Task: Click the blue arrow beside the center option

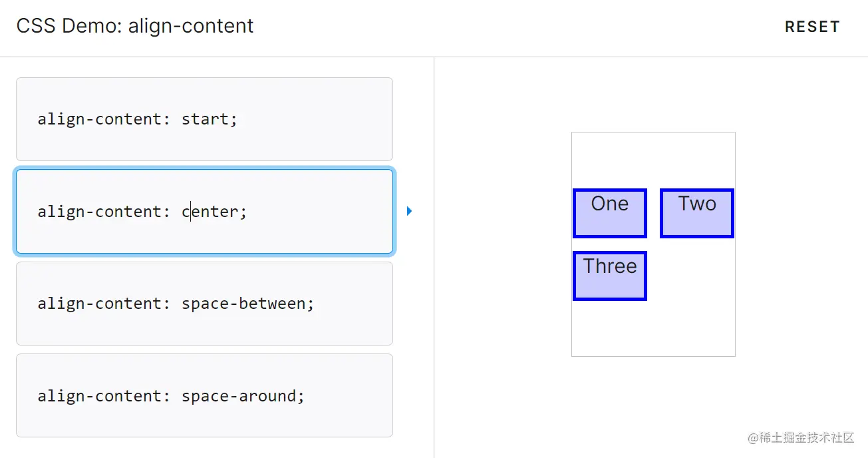Action: (x=409, y=211)
